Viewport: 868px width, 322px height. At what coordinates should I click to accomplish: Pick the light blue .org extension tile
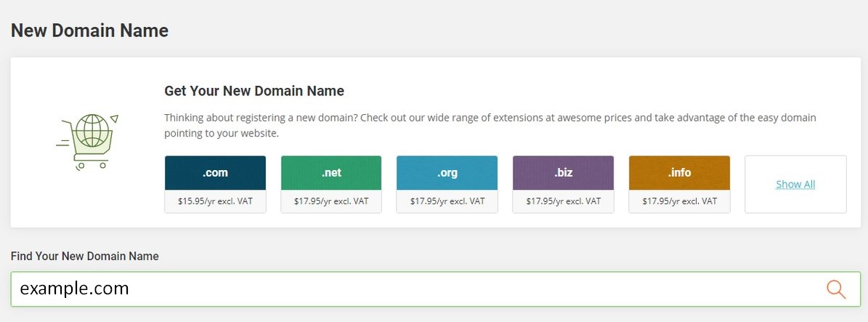coord(447,173)
